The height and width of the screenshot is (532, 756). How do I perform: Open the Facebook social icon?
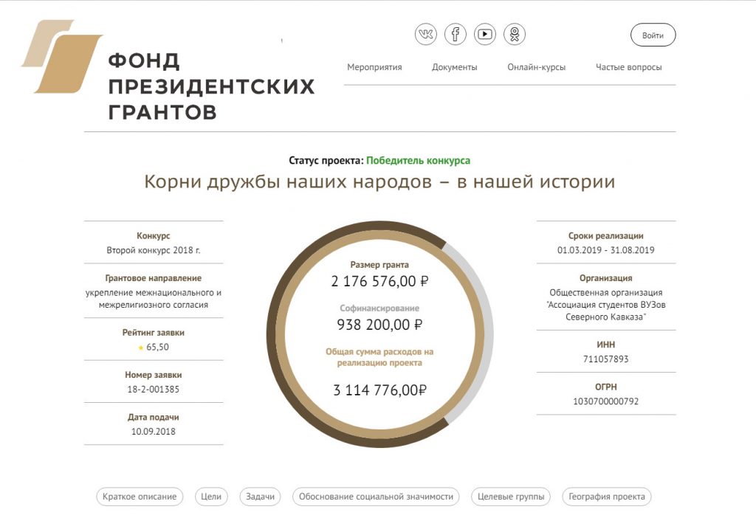point(455,34)
